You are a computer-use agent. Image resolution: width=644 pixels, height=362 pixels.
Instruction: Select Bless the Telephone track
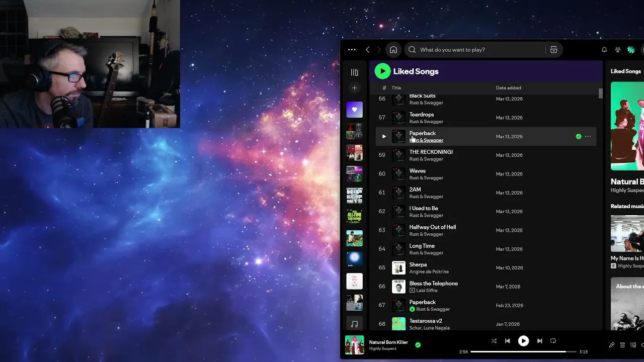434,284
